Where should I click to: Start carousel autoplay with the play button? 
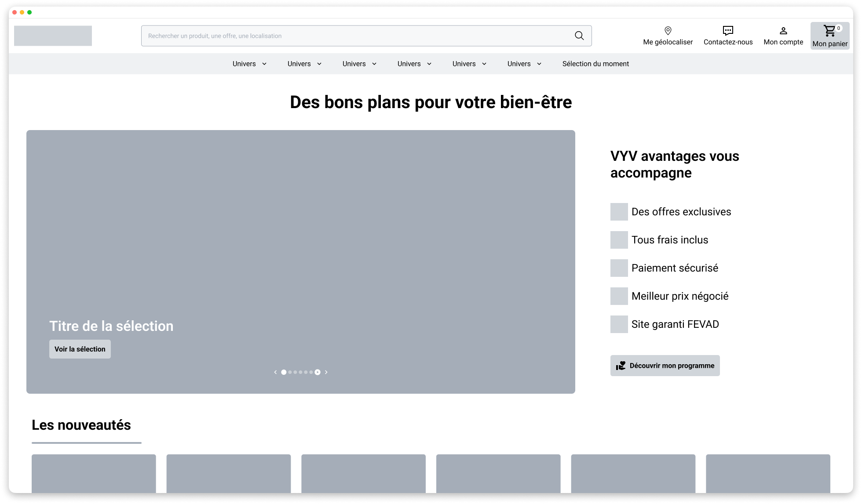(318, 372)
